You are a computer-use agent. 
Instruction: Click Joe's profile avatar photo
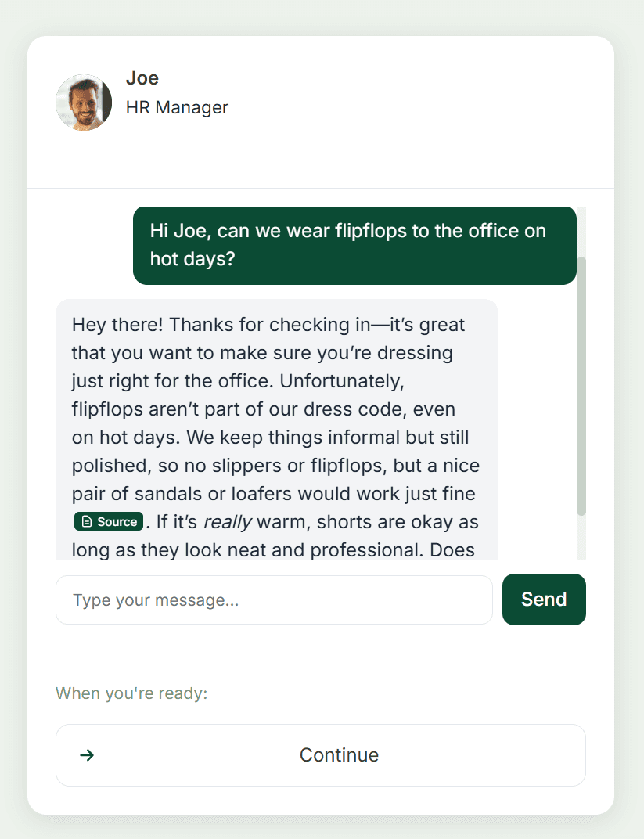point(84,103)
